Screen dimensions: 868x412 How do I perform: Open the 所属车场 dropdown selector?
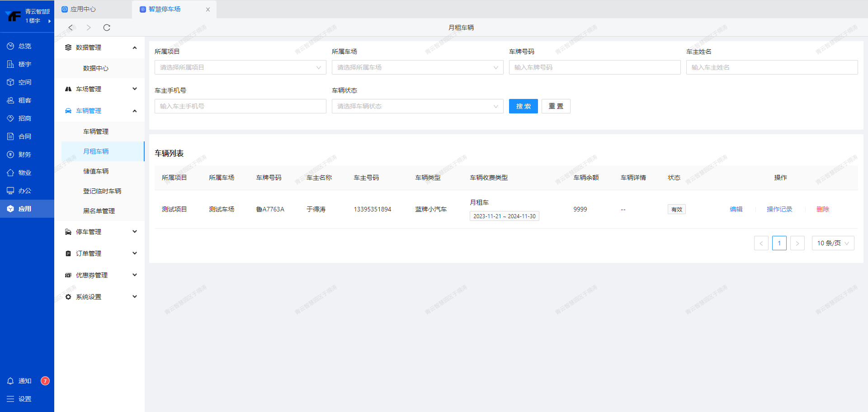pos(417,67)
